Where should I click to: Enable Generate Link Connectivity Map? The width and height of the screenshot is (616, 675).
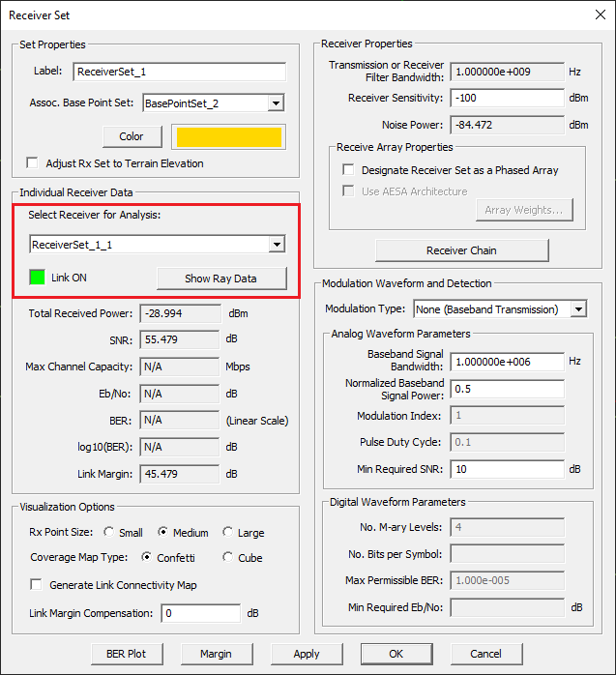coord(36,585)
